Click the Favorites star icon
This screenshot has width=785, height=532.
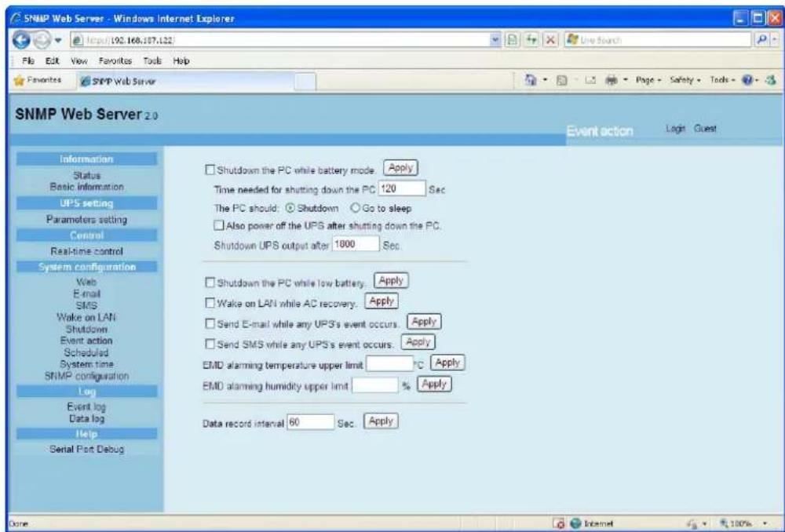19,80
